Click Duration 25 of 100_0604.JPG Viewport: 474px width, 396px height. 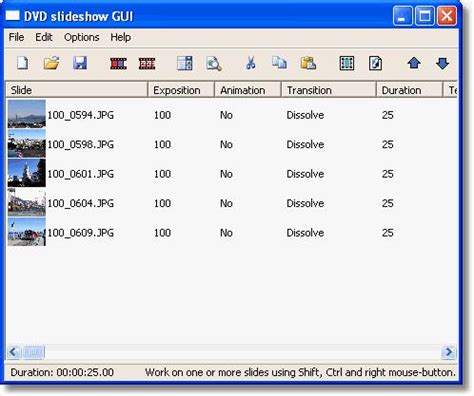[x=388, y=203]
